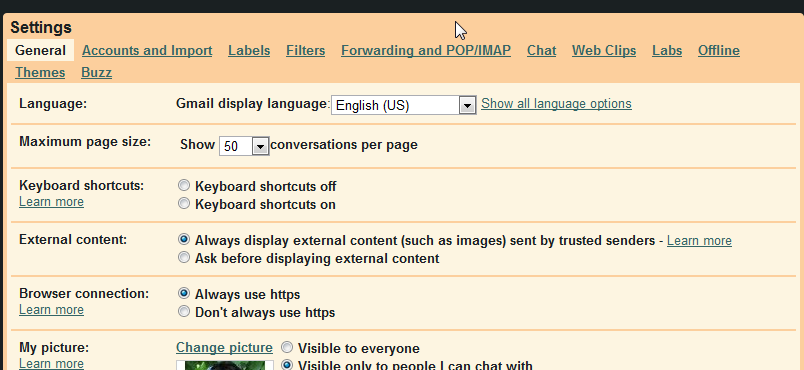Open the Labels settings tab
804x370 pixels.
[x=249, y=51]
